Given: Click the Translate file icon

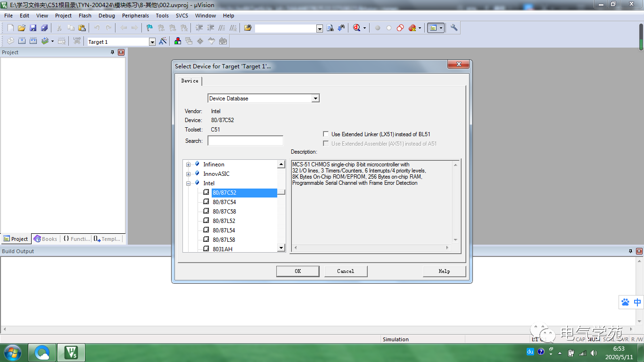Looking at the screenshot, I should tap(10, 41).
